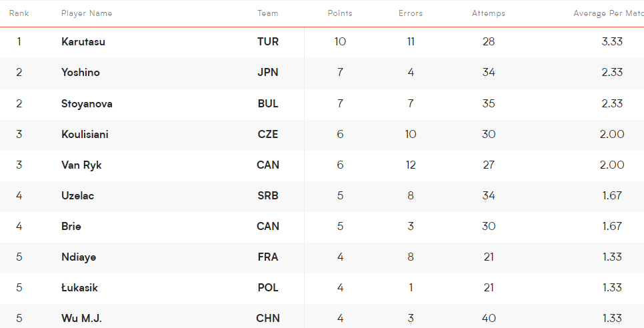This screenshot has height=328, width=644.
Task: Select the SRB team cell
Action: pyautogui.click(x=268, y=196)
